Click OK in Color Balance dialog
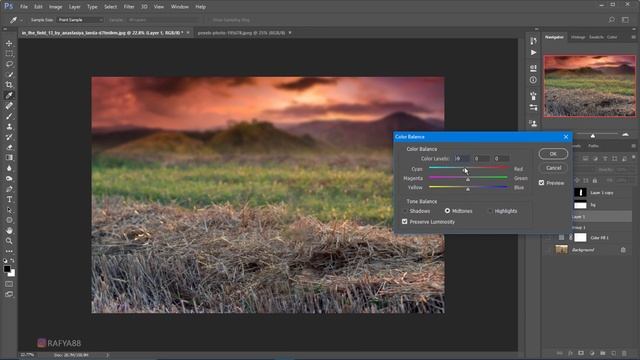Image resolution: width=640 pixels, height=360 pixels. tap(553, 154)
